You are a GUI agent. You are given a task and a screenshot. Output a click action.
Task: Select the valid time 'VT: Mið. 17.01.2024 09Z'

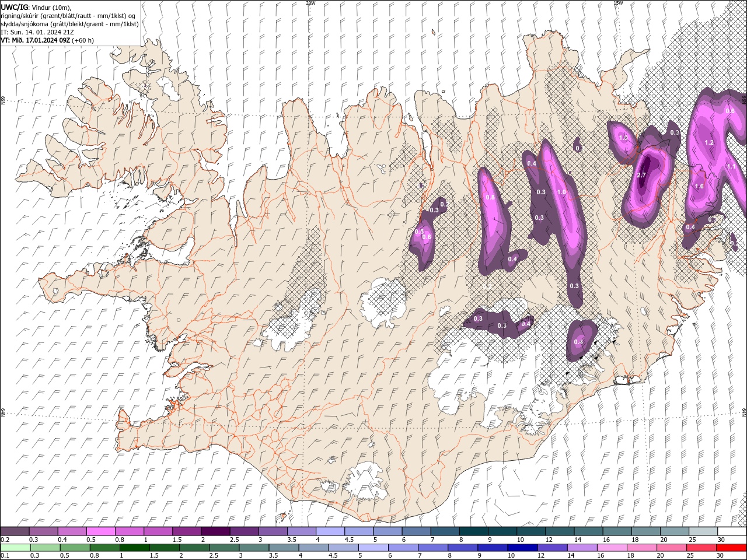coord(36,40)
